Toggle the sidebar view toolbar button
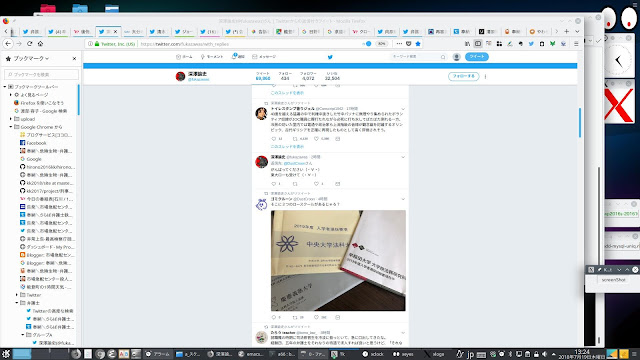Viewport: 640px width, 360px height. pos(478,44)
